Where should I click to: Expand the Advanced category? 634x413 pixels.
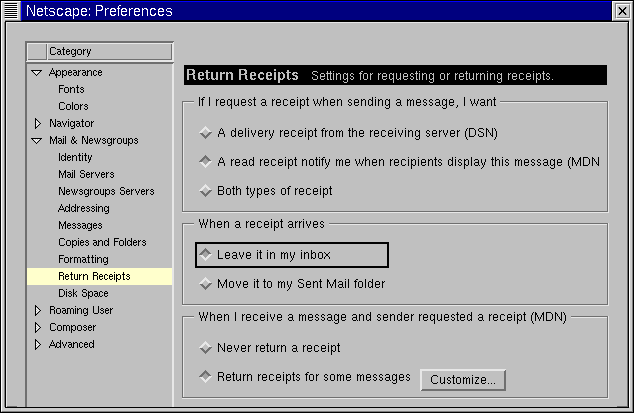(x=37, y=344)
